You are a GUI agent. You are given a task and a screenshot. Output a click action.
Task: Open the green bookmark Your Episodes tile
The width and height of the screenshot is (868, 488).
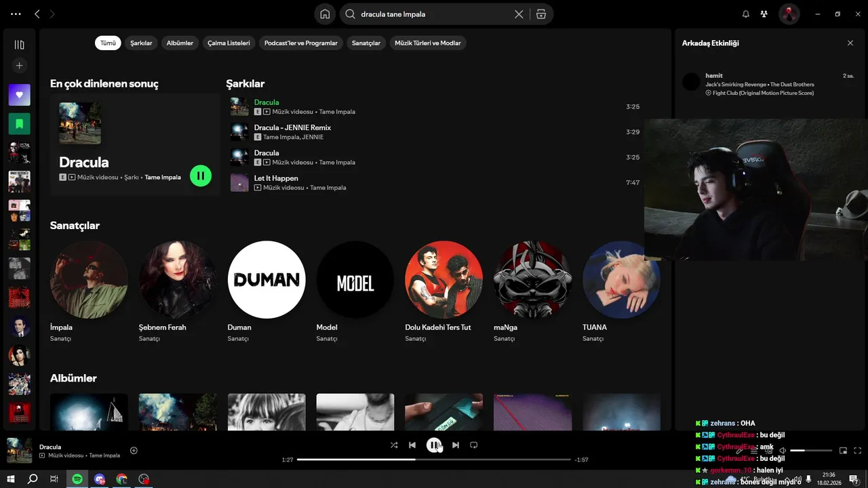[x=19, y=124]
